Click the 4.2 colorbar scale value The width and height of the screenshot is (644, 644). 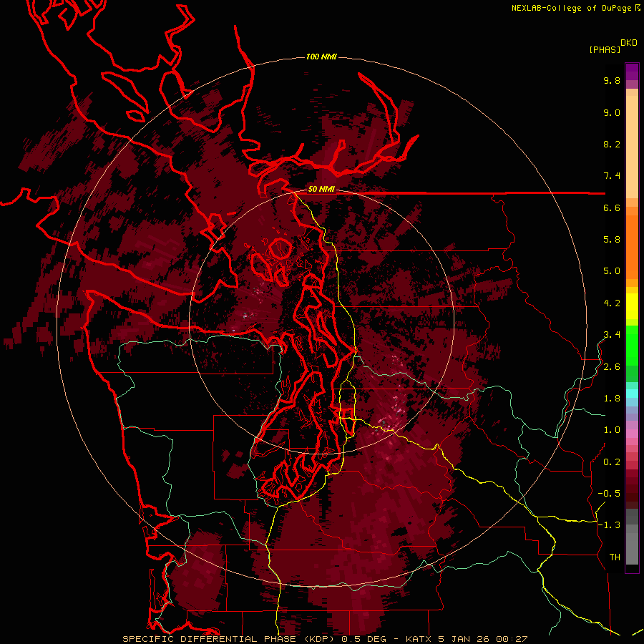(612, 303)
